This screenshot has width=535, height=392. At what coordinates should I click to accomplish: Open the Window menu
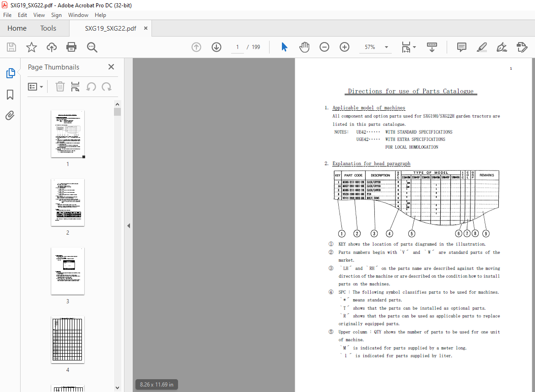tap(78, 15)
